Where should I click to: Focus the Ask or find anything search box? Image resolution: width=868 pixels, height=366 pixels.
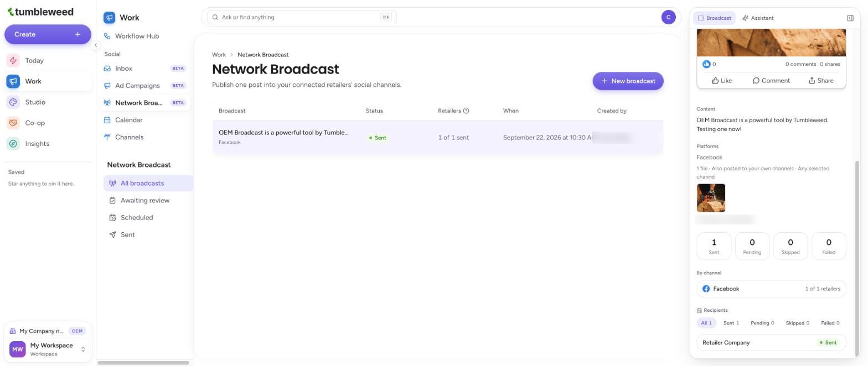302,17
